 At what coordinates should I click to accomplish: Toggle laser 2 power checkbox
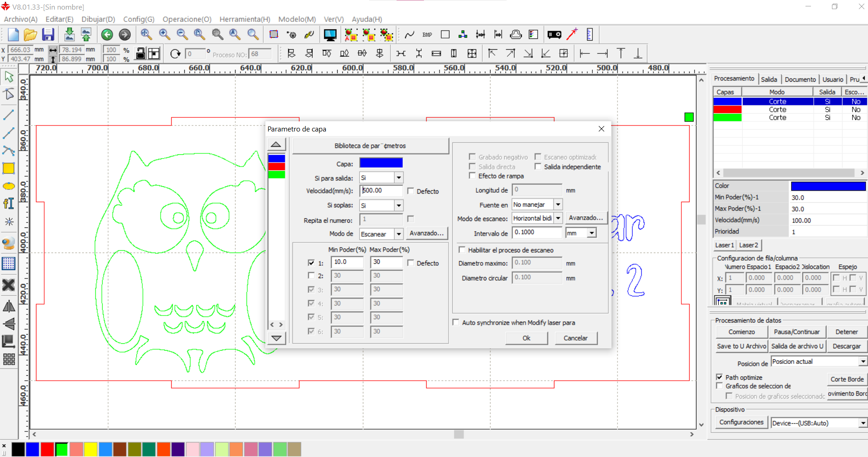[311, 276]
